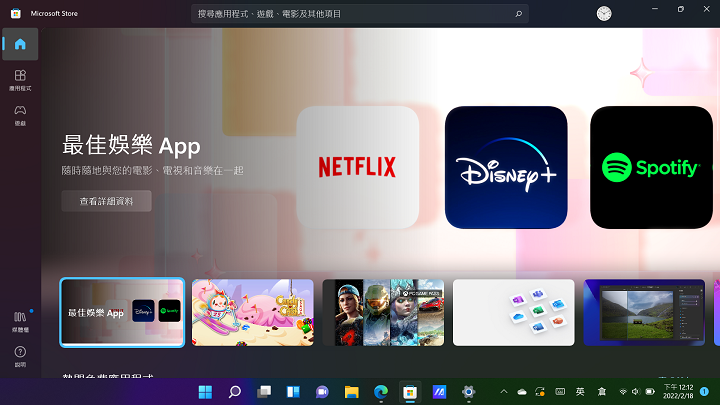Expand the hidden system tray icons chevron
720x405 pixels.
click(504, 392)
